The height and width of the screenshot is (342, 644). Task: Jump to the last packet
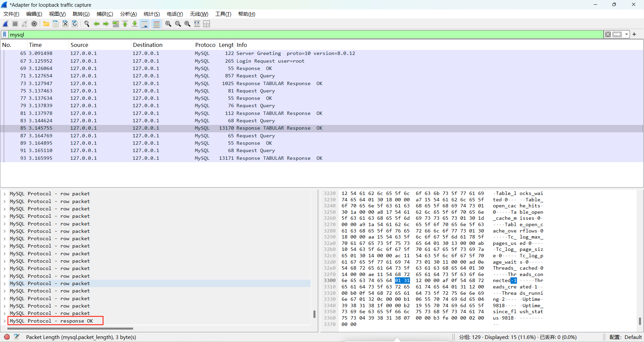tap(134, 24)
